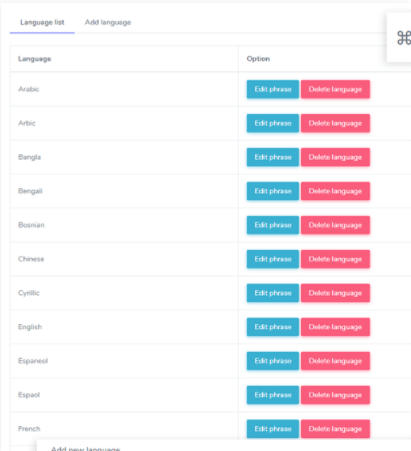Edit phrase for Bosnian

pos(273,225)
